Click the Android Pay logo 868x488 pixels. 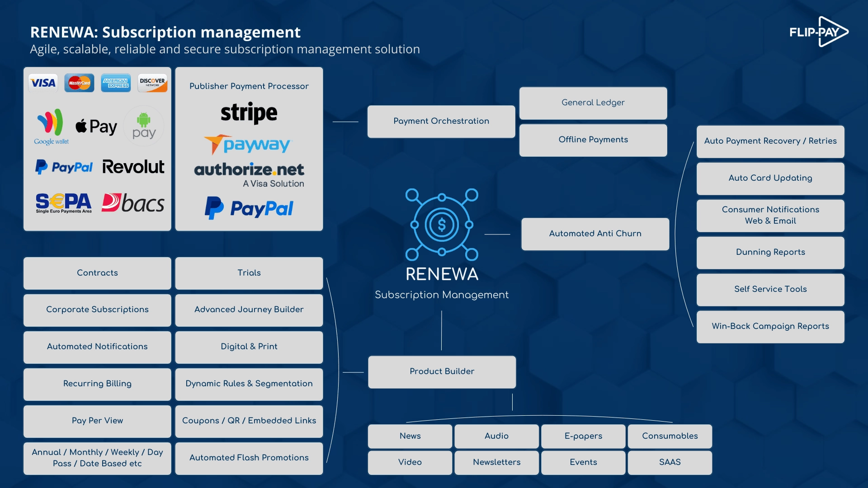pos(144,126)
